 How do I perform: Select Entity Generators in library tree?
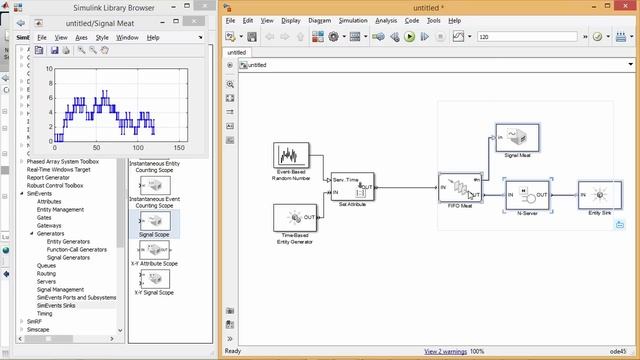point(68,242)
